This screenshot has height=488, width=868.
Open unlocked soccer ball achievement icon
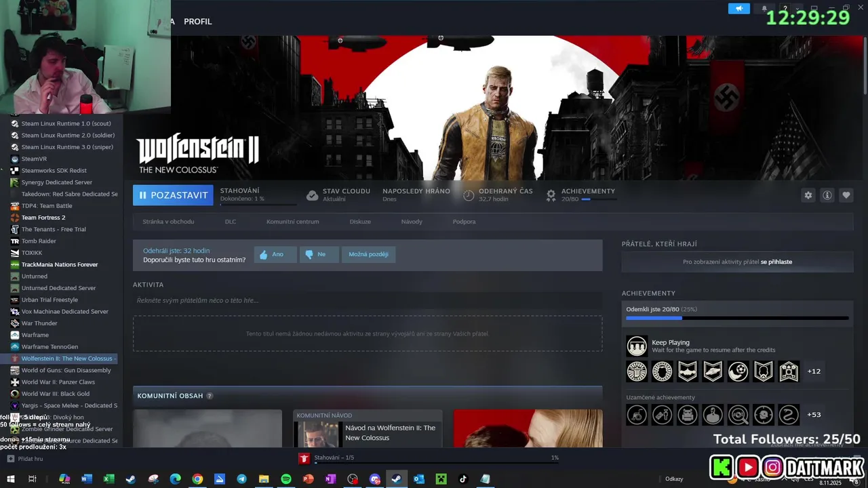[x=738, y=371]
